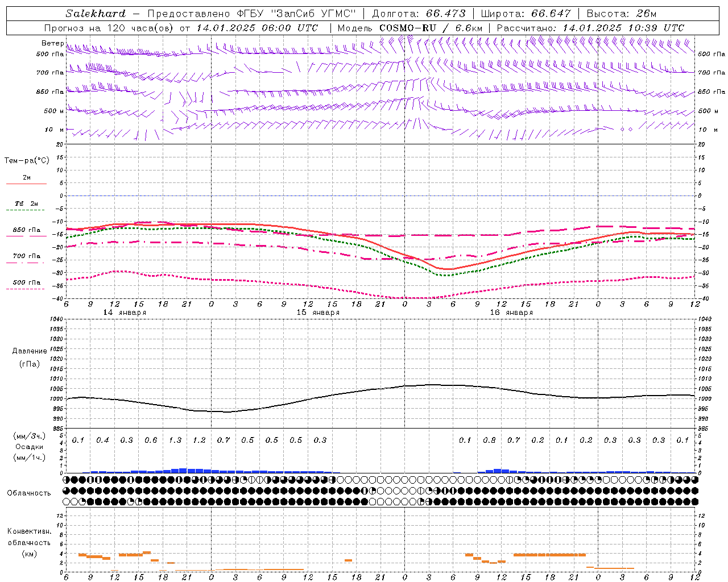This screenshot has height=582, width=728.
Task: Click the "Высота: 26м" header field
Action: [x=622, y=14]
